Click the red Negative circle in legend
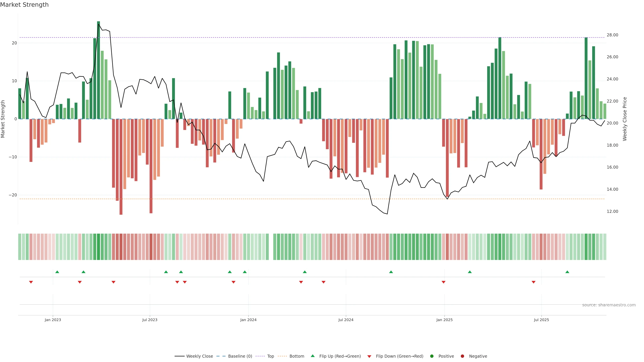Image resolution: width=644 pixels, height=362 pixels. pos(462,356)
